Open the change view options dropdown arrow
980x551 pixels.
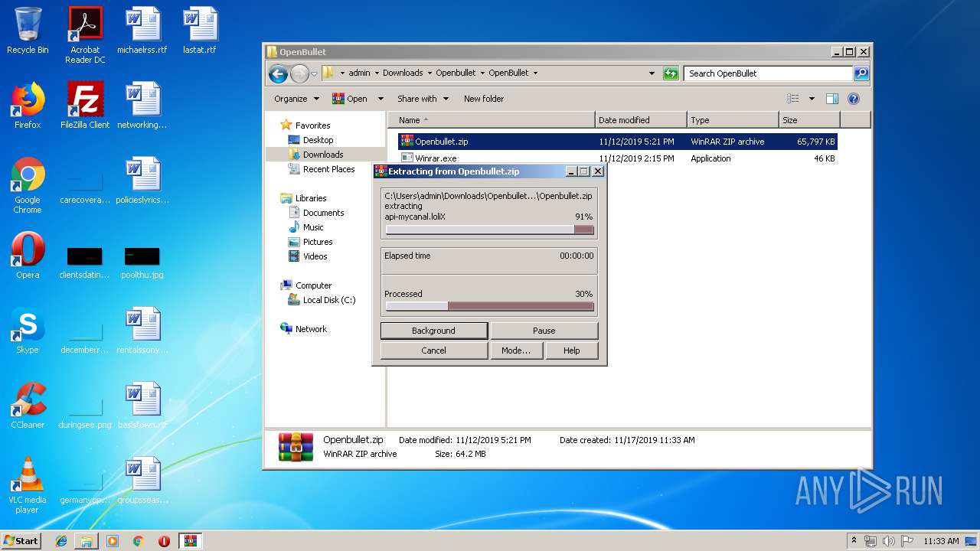point(812,99)
